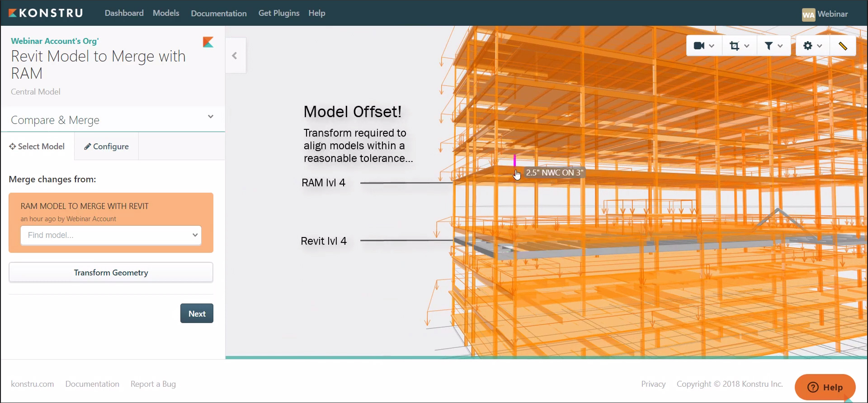Visit the konstru.com footer link
The width and height of the screenshot is (868, 403).
pos(33,384)
